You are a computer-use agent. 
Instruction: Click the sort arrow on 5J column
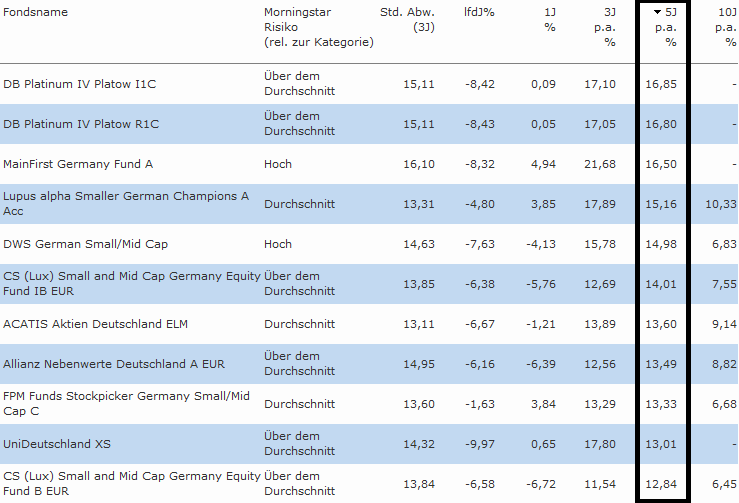[x=656, y=12]
